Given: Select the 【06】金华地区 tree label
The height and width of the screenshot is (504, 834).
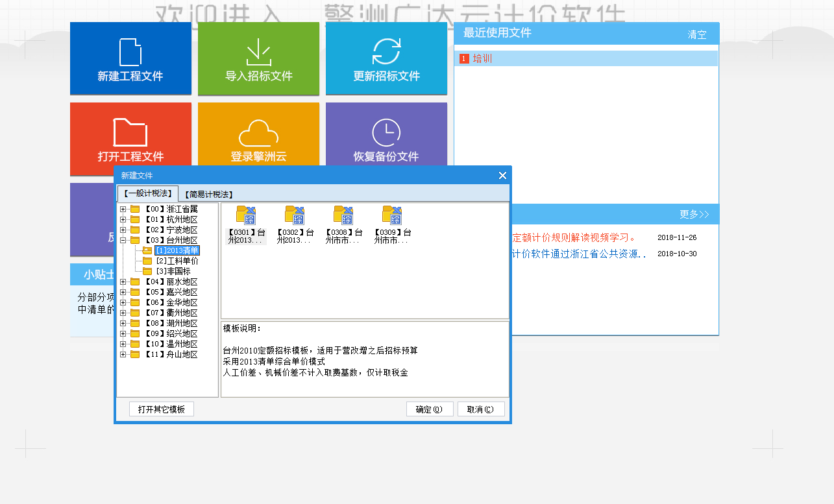Looking at the screenshot, I should pos(169,303).
